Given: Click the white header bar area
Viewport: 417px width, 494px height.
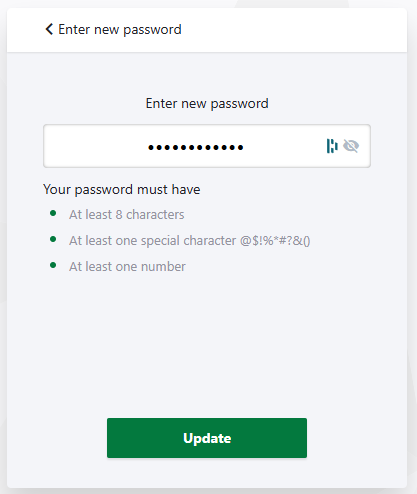Looking at the screenshot, I should (293, 30).
